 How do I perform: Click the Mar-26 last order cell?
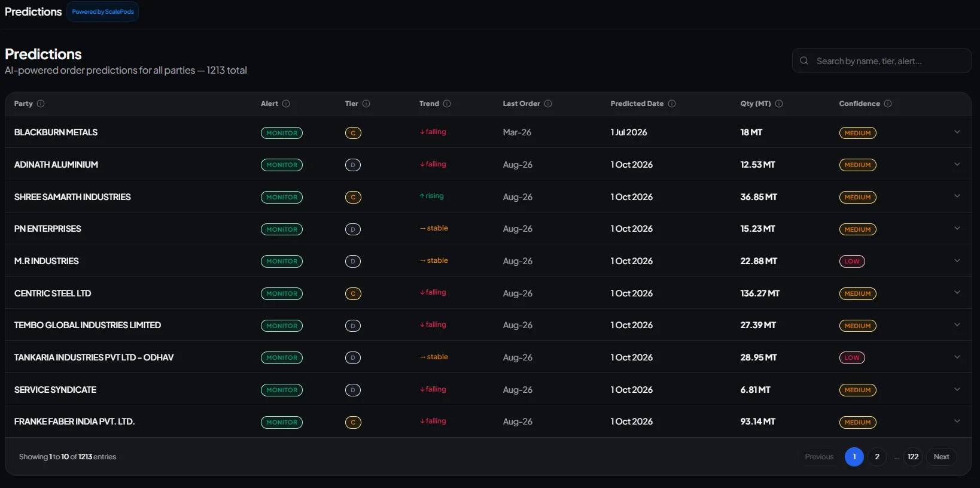pyautogui.click(x=517, y=132)
